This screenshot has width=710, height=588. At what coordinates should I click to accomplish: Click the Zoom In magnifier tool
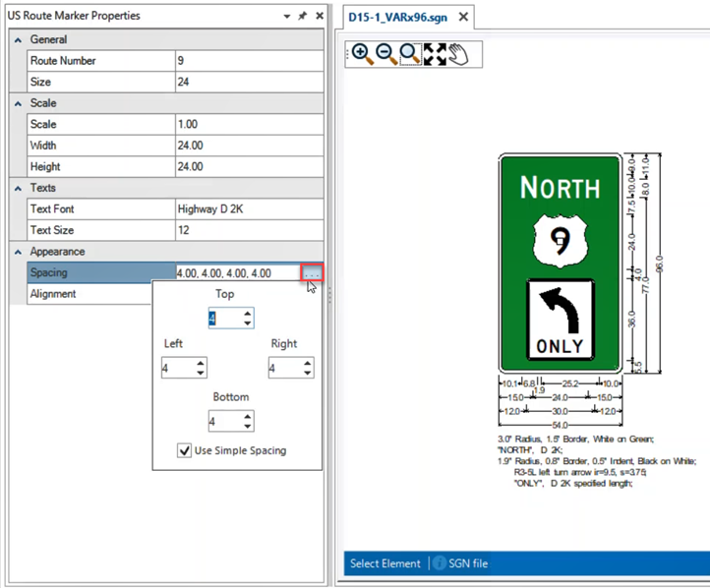click(x=361, y=54)
